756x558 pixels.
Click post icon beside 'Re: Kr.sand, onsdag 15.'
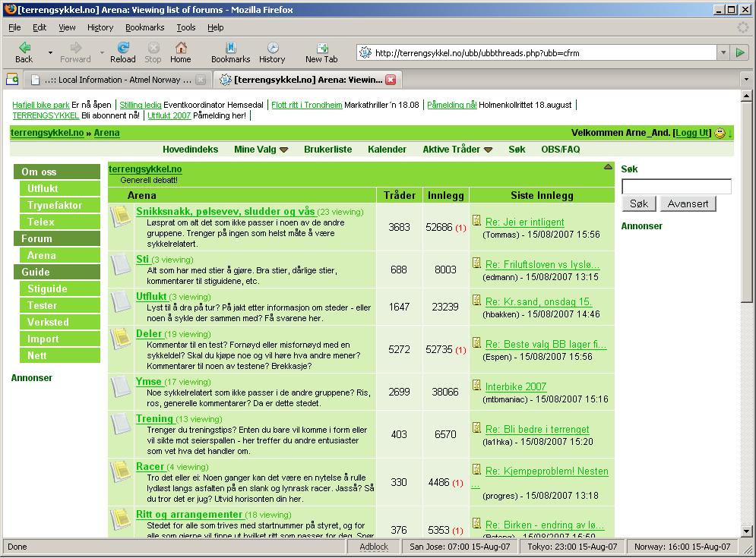[x=477, y=300]
